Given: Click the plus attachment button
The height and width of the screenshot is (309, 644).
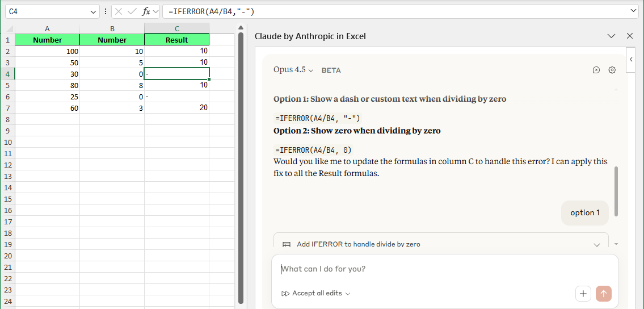Looking at the screenshot, I should (583, 294).
